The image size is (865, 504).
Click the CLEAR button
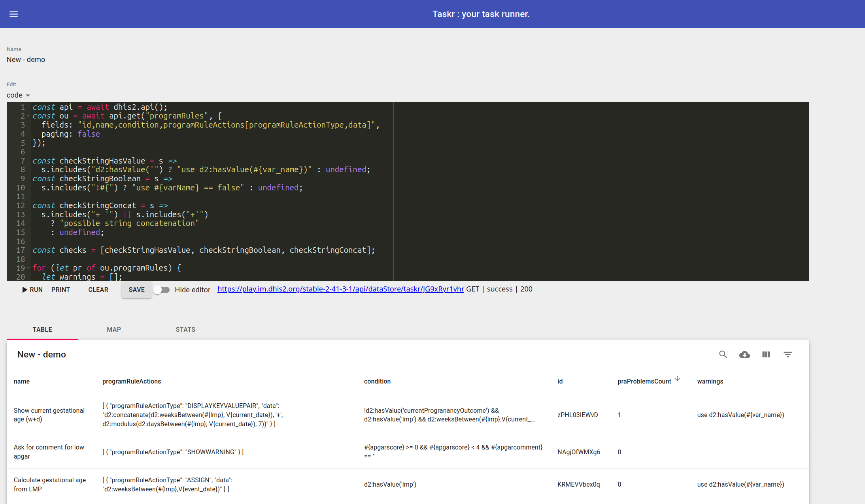coord(98,290)
